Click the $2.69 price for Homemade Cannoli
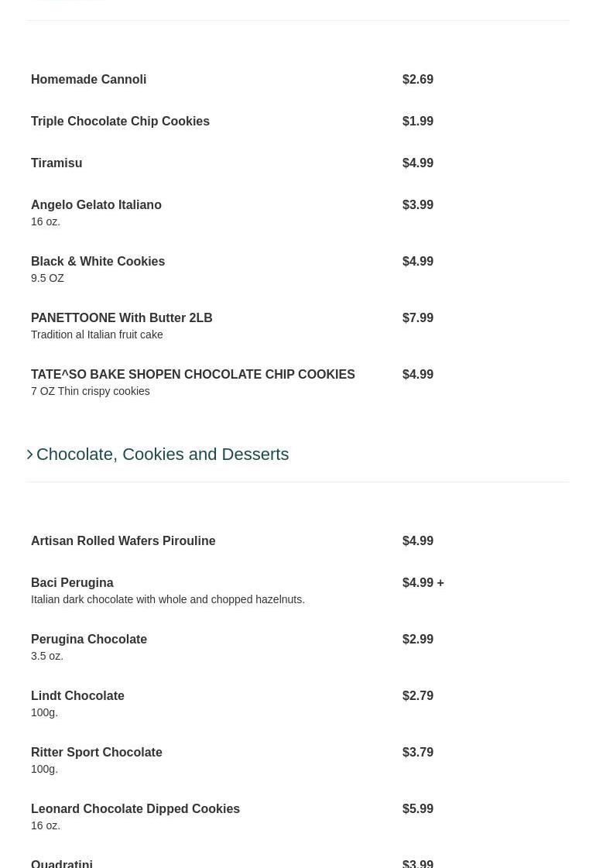 point(418,80)
